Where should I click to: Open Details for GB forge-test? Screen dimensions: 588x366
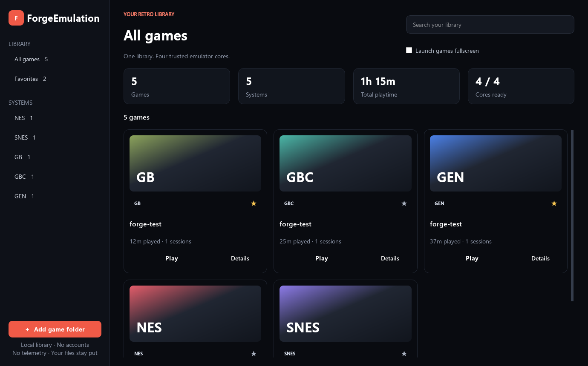[240, 258]
